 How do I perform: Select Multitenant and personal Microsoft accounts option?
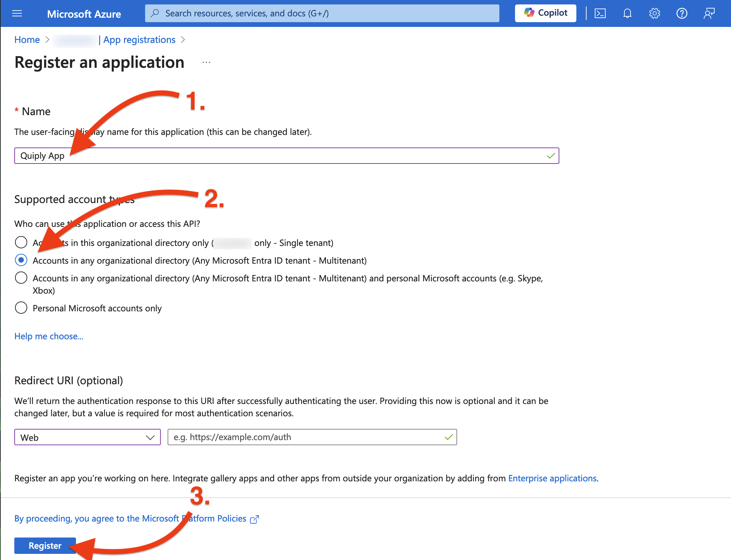(21, 278)
